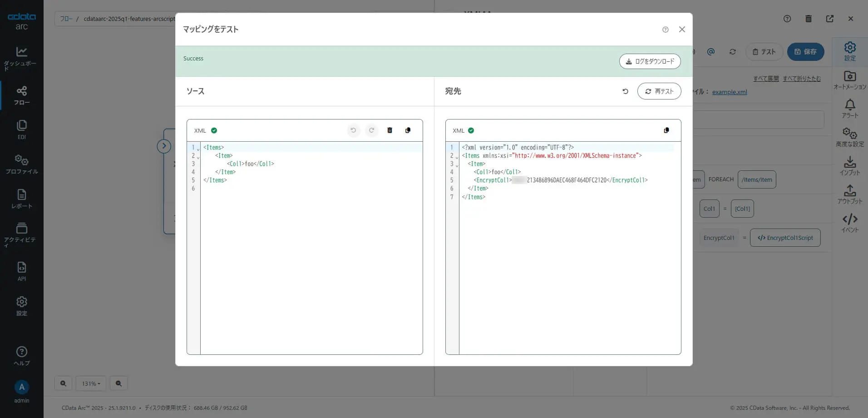Click inside the source XML editor area
Screen dimensions: 868x418
click(x=311, y=264)
